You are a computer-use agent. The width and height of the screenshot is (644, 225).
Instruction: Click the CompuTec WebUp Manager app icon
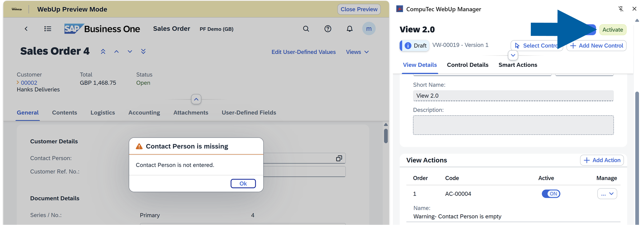(400, 9)
